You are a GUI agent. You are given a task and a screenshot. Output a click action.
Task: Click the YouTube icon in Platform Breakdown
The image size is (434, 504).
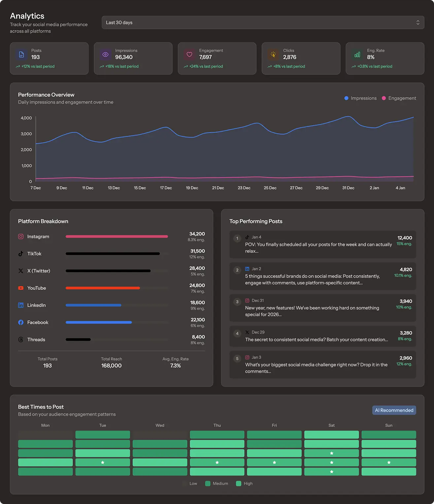click(21, 288)
